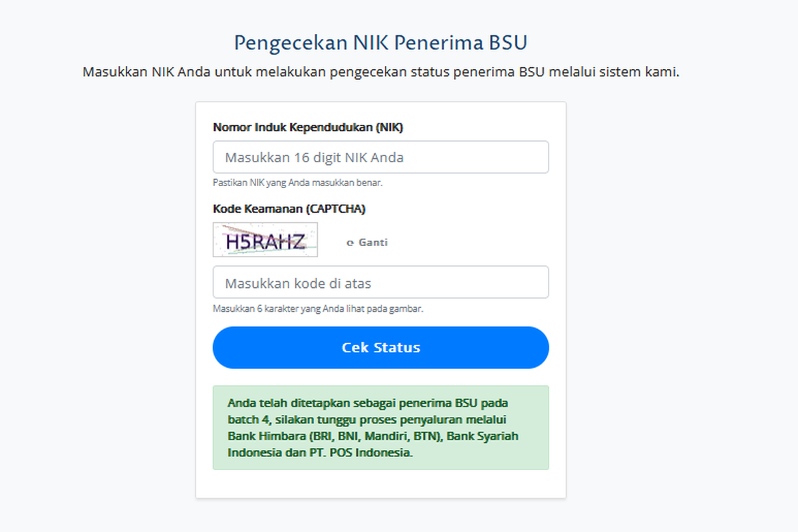Screen dimensions: 798x532
Task: Click the 'Masukkan kode di atas' field
Action: pos(380,283)
